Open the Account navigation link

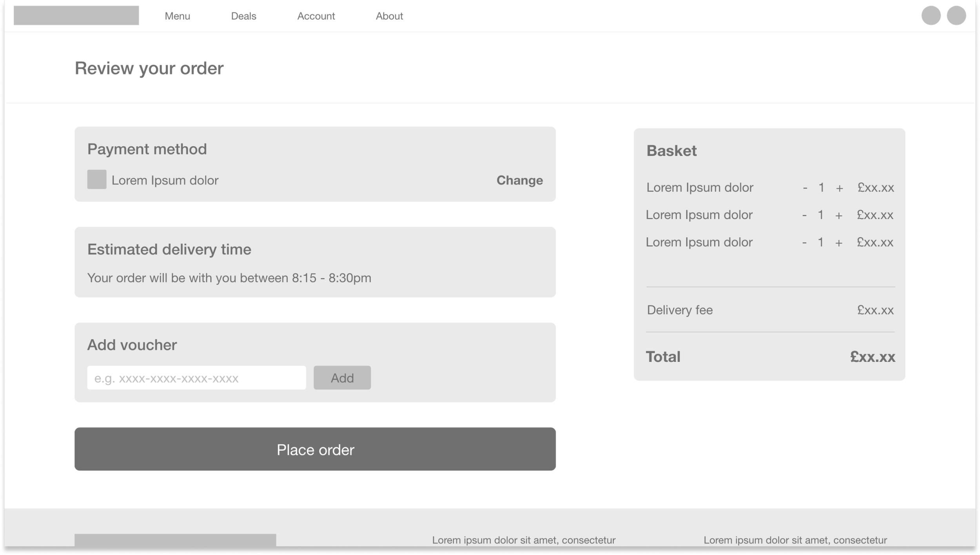tap(316, 16)
